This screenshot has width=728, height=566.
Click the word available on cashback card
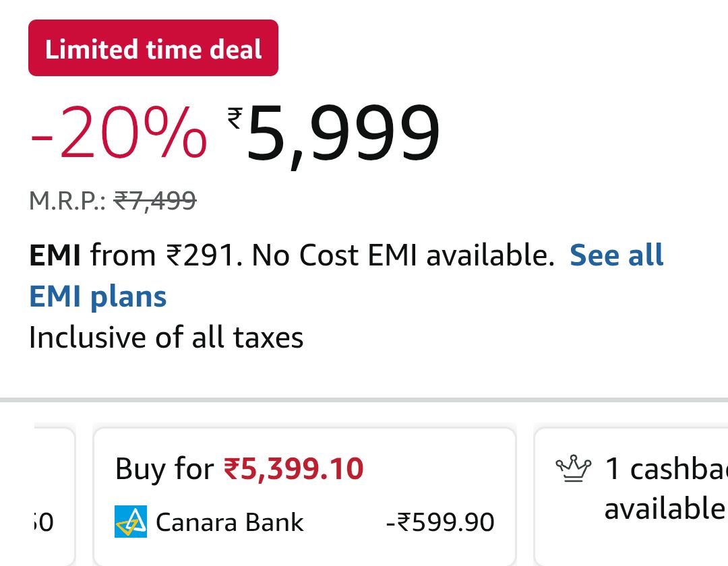click(664, 509)
